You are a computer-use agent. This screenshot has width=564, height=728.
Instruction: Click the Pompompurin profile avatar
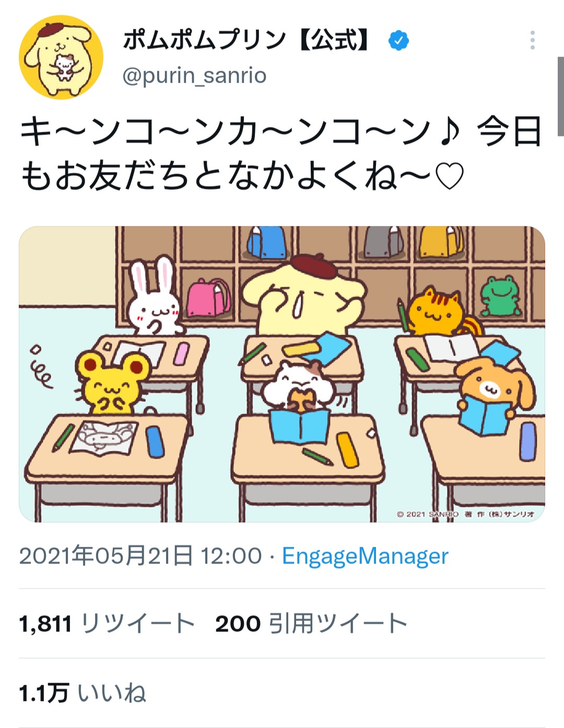coord(61,57)
